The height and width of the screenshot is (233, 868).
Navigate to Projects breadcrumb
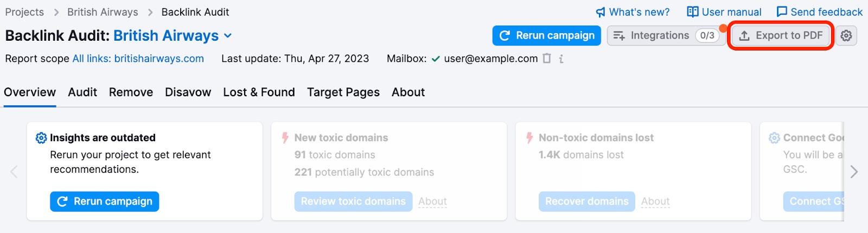click(24, 12)
